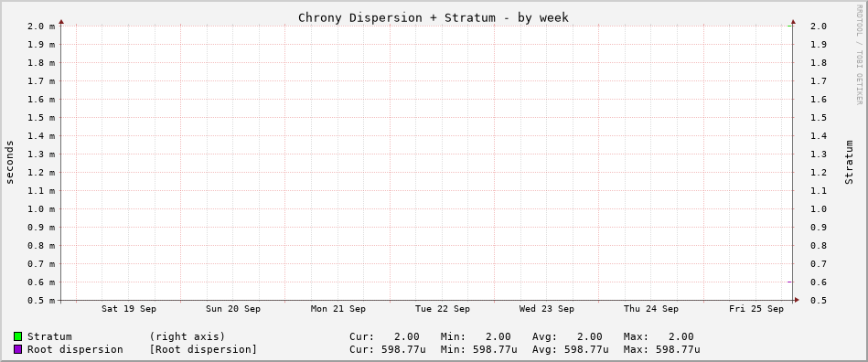Screen dimensions: 868x362
Task: Click the '2.0' right axis label
Action: click(x=819, y=26)
